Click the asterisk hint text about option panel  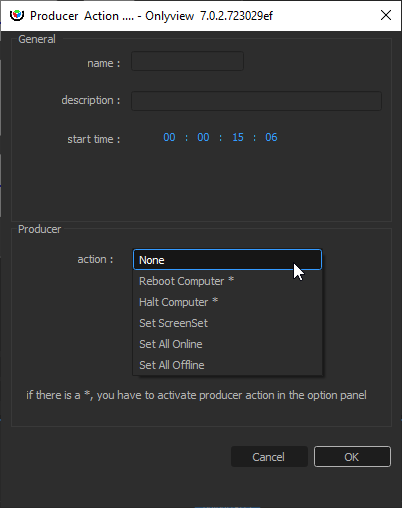(x=196, y=395)
